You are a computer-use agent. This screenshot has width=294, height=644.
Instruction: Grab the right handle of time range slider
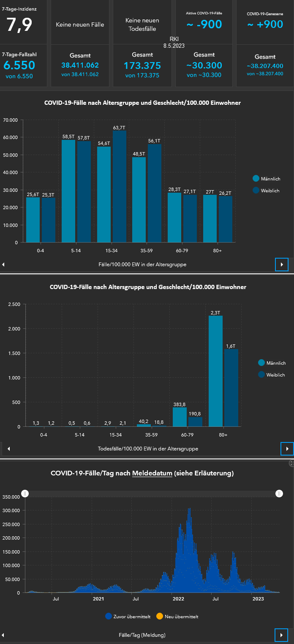point(279,494)
